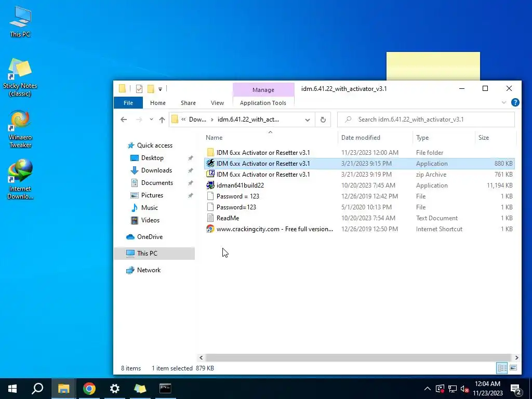Expand the ribbon with chevron arrow

click(504, 102)
